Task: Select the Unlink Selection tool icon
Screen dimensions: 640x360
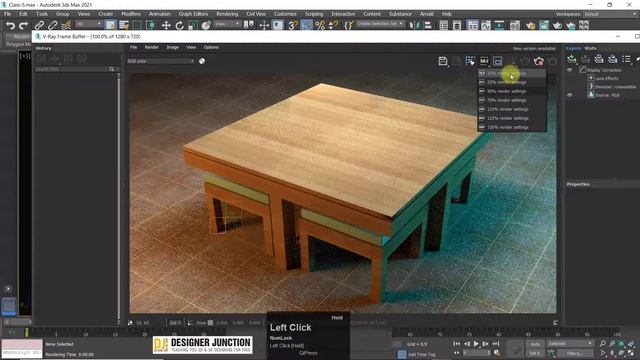Action: [52, 25]
